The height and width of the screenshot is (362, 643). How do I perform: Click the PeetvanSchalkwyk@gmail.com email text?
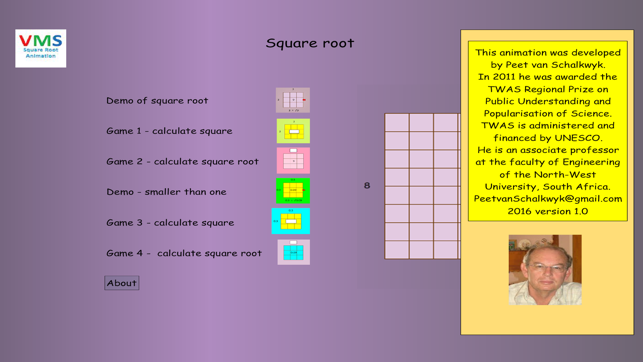(548, 199)
